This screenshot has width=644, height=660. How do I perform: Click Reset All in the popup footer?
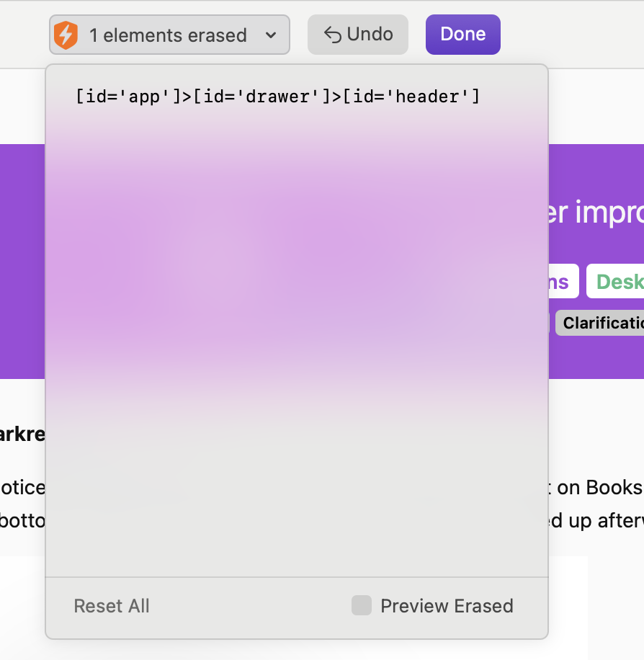(x=112, y=606)
